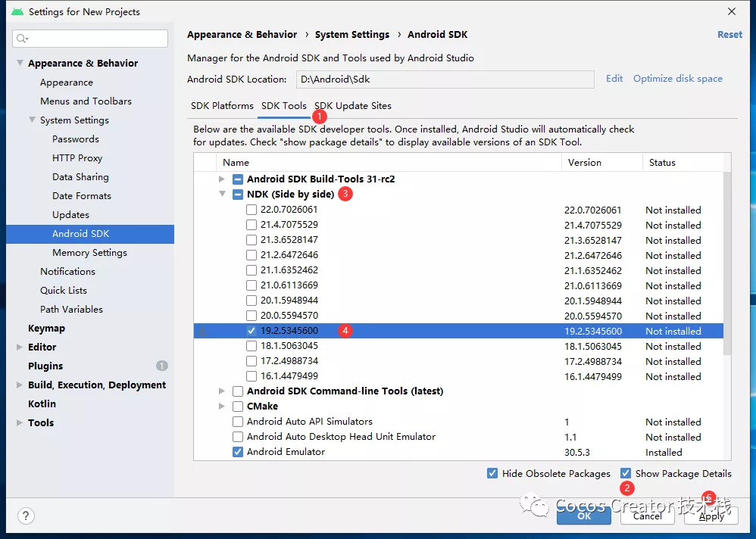Click the search magnifier icon in sidebar
This screenshot has width=756, height=539.
pyautogui.click(x=22, y=39)
